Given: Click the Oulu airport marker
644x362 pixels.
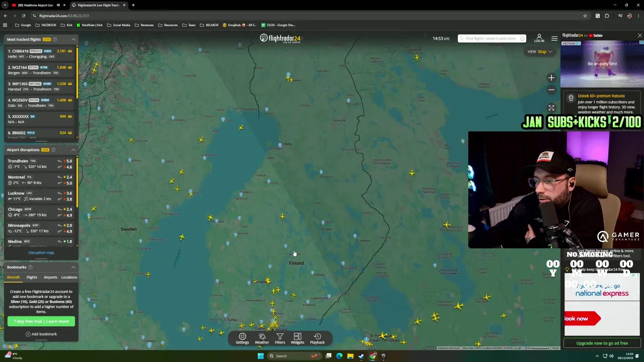Looking at the screenshot, I should click(280, 145).
